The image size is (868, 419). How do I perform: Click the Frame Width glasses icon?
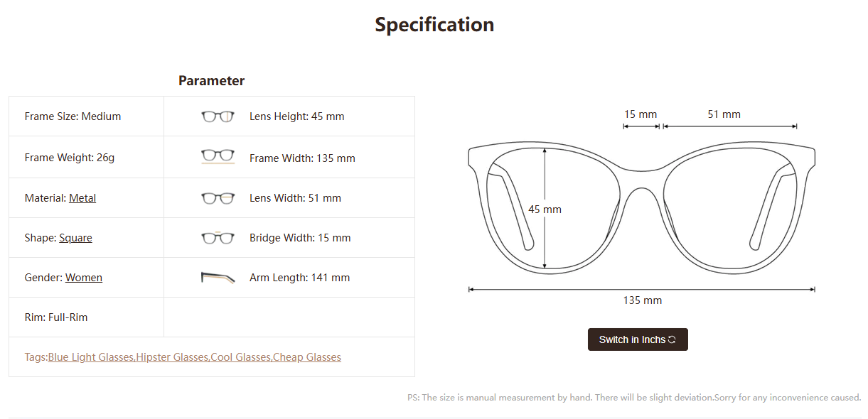[218, 156]
